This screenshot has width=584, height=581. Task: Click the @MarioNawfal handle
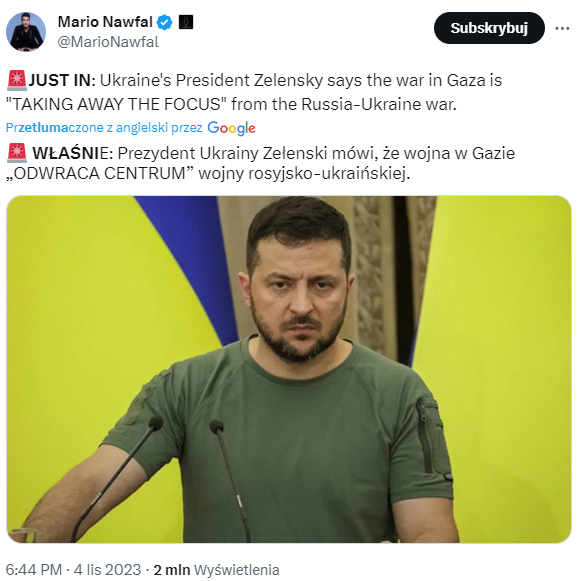coord(108,42)
